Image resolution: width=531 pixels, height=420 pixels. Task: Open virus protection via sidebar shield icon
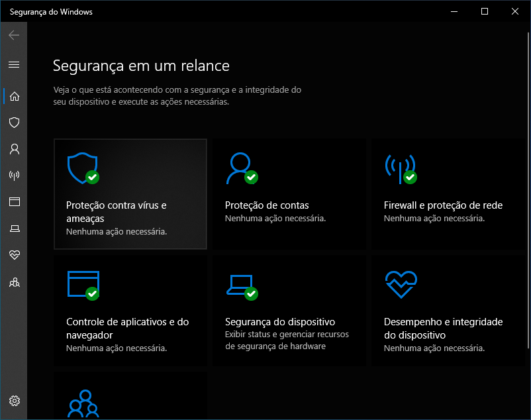pyautogui.click(x=14, y=123)
